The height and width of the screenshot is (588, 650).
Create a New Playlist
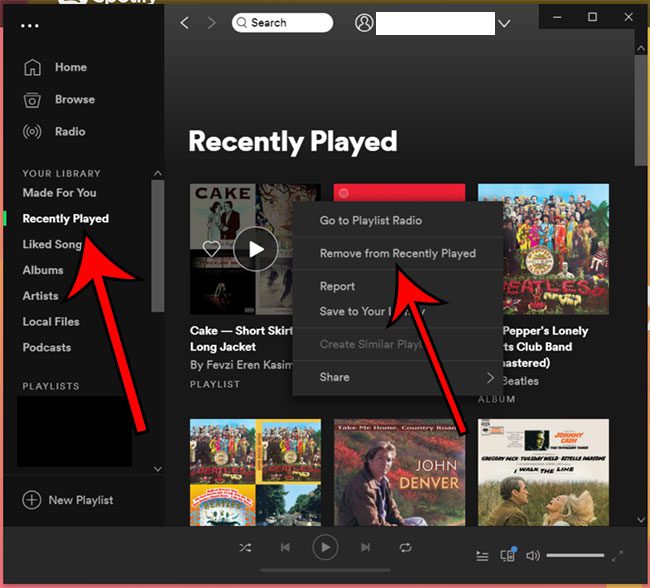(x=68, y=500)
